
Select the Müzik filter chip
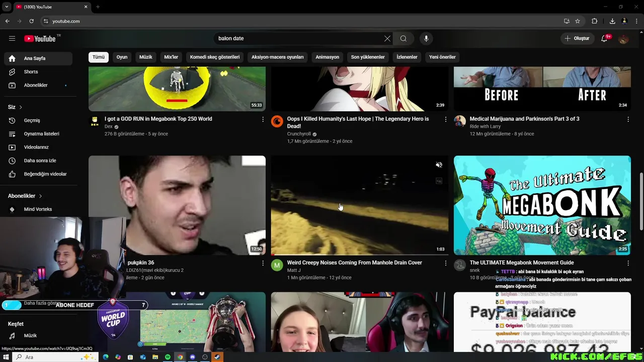pyautogui.click(x=146, y=57)
